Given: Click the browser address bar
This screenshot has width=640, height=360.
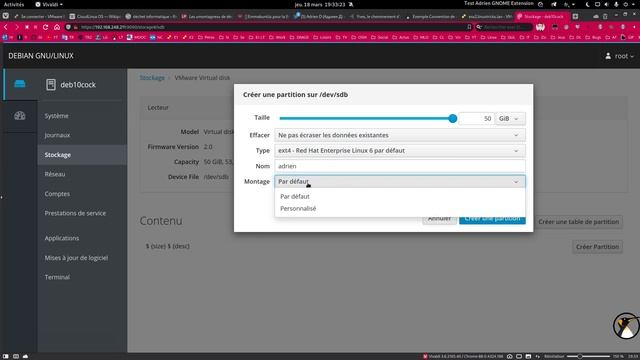Looking at the screenshot, I should [269, 27].
